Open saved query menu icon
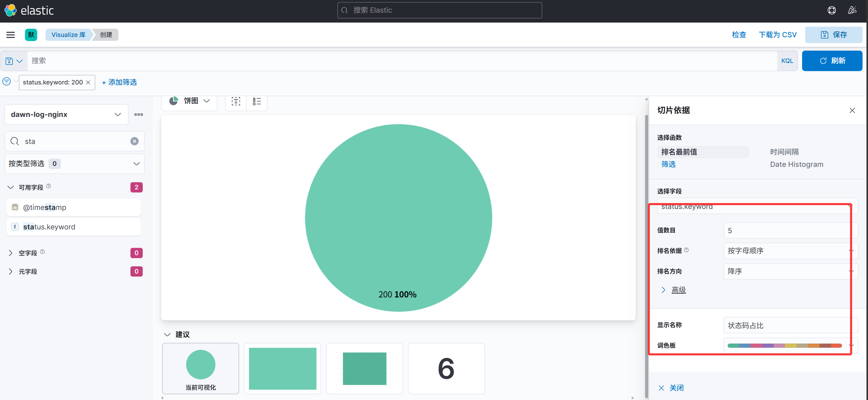 (14, 61)
